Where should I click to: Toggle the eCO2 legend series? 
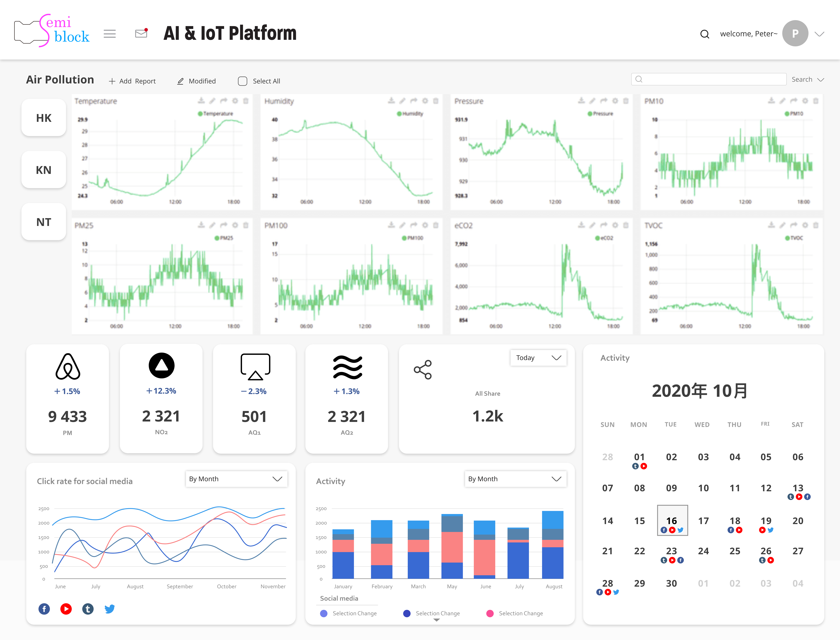pyautogui.click(x=604, y=238)
